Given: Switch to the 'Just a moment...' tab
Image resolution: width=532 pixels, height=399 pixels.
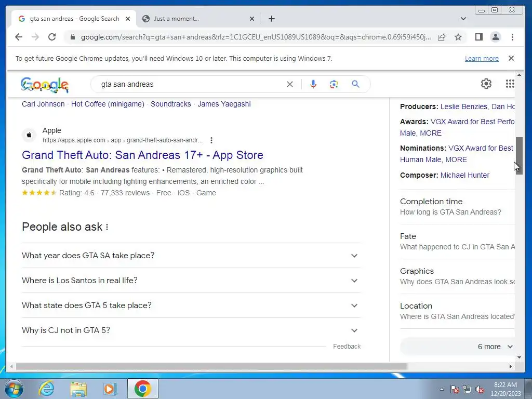Looking at the screenshot, I should click(x=198, y=19).
